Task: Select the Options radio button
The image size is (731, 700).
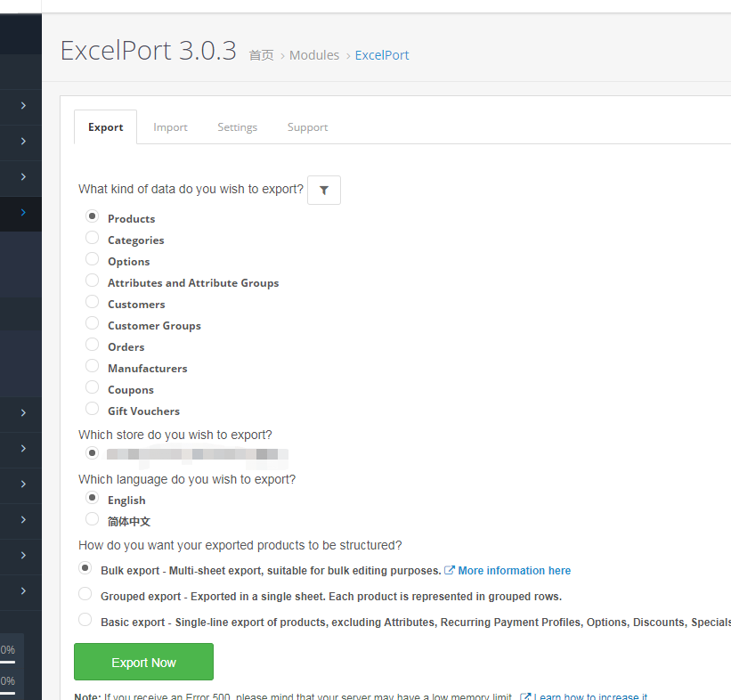Action: tap(93, 259)
